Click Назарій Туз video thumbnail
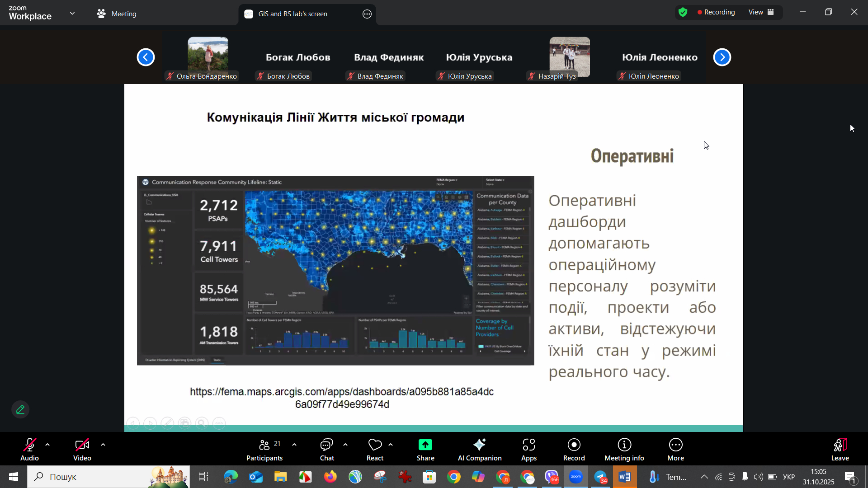Screen dimensions: 868x488 (x=569, y=57)
